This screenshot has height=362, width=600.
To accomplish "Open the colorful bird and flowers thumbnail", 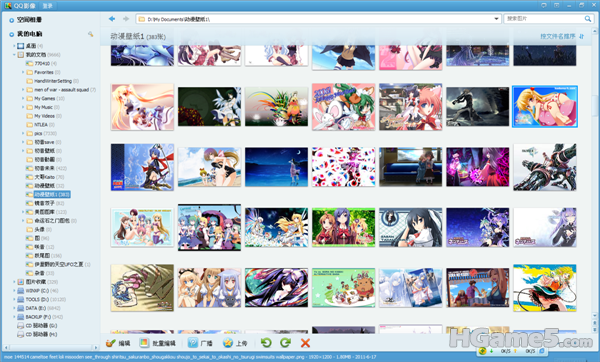I will [276, 107].
